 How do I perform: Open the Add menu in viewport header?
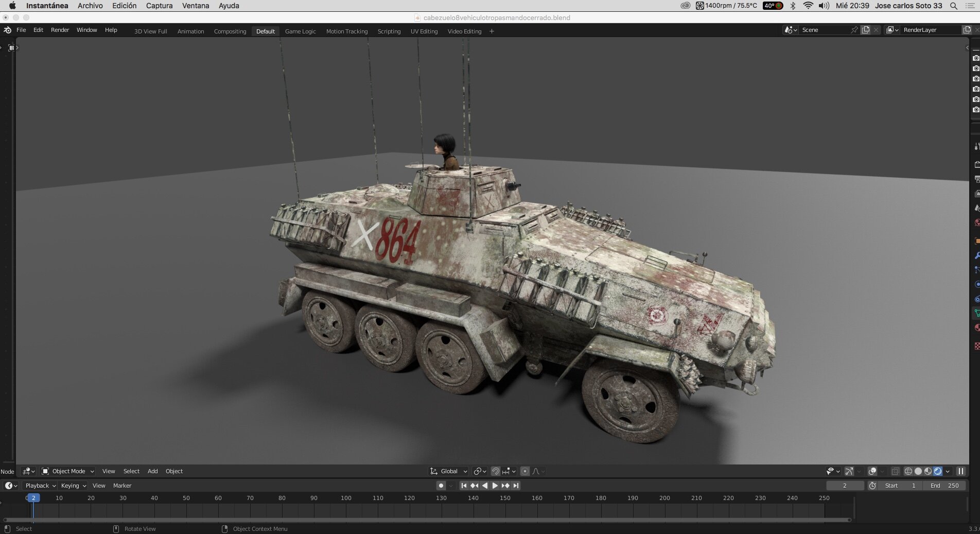[x=152, y=471]
